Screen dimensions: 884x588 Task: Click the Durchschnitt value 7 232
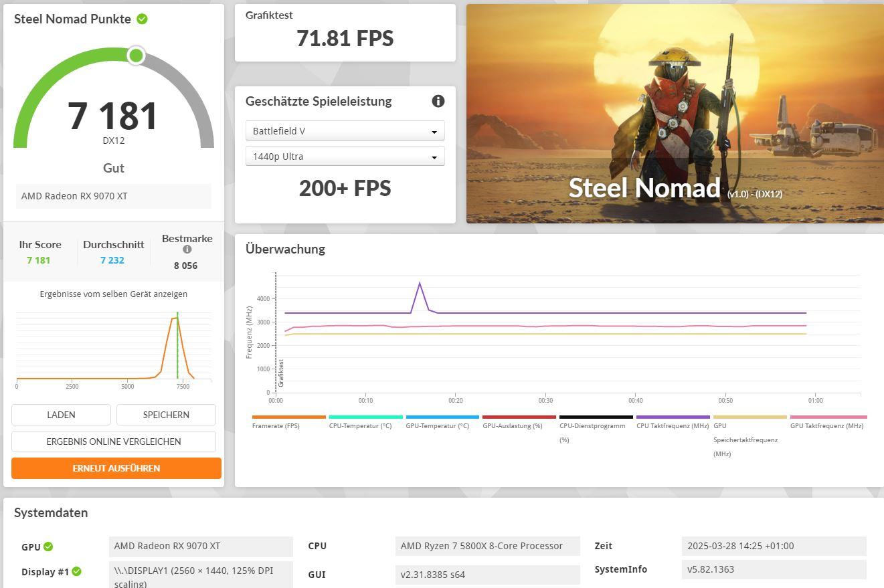coord(112,260)
